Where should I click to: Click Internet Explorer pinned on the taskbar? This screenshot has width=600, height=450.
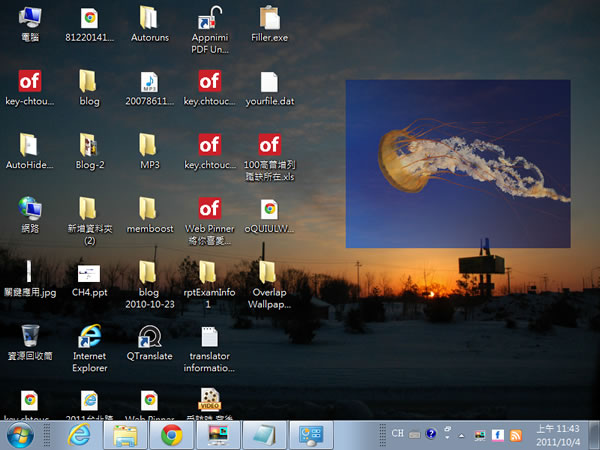[x=79, y=435]
